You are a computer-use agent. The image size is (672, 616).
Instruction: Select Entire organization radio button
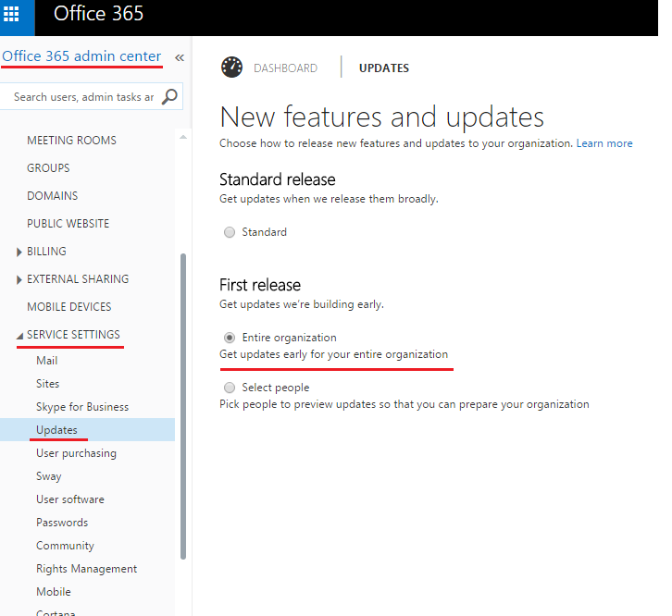(x=230, y=338)
